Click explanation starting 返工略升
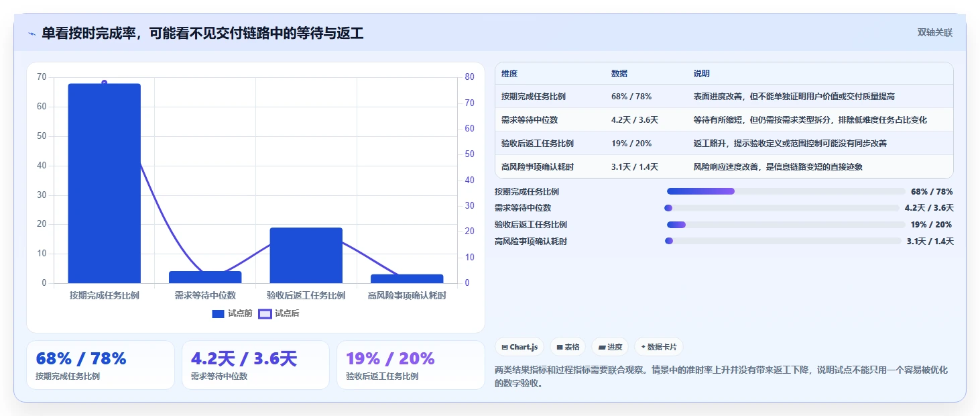This screenshot has height=416, width=980. tap(790, 144)
